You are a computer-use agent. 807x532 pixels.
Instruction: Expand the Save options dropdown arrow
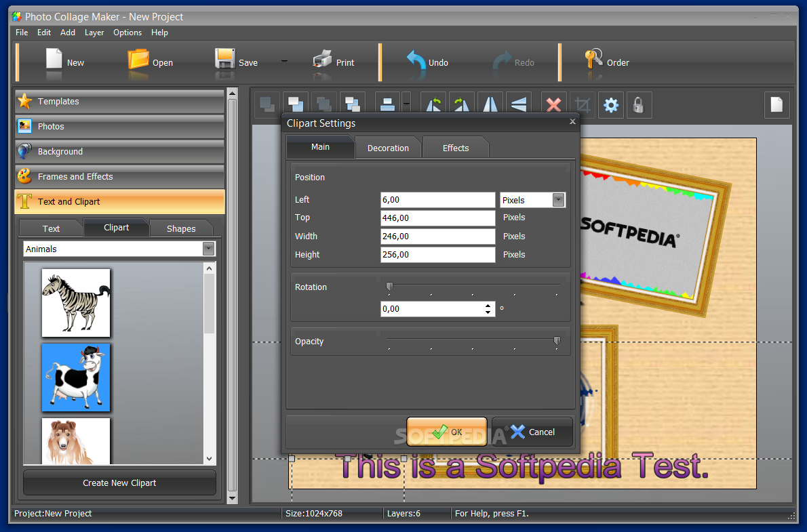284,61
